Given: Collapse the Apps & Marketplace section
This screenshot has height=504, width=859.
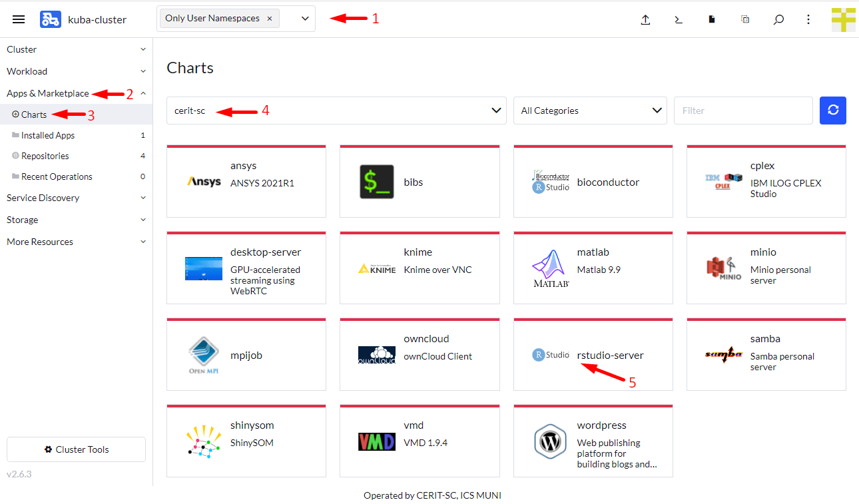Looking at the screenshot, I should tap(143, 94).
